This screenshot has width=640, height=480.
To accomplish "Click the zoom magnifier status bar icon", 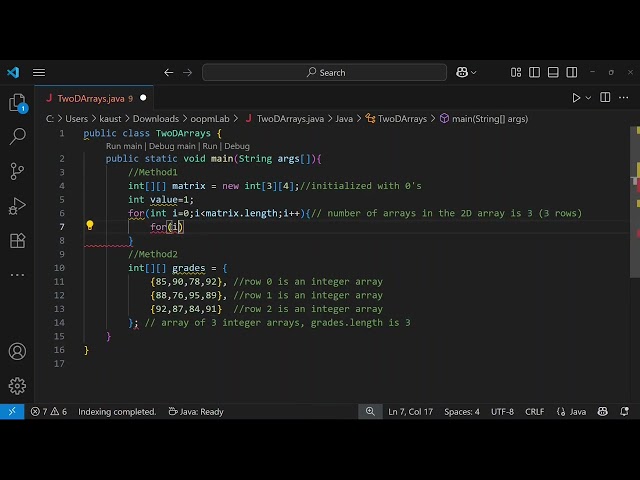I will (x=370, y=411).
